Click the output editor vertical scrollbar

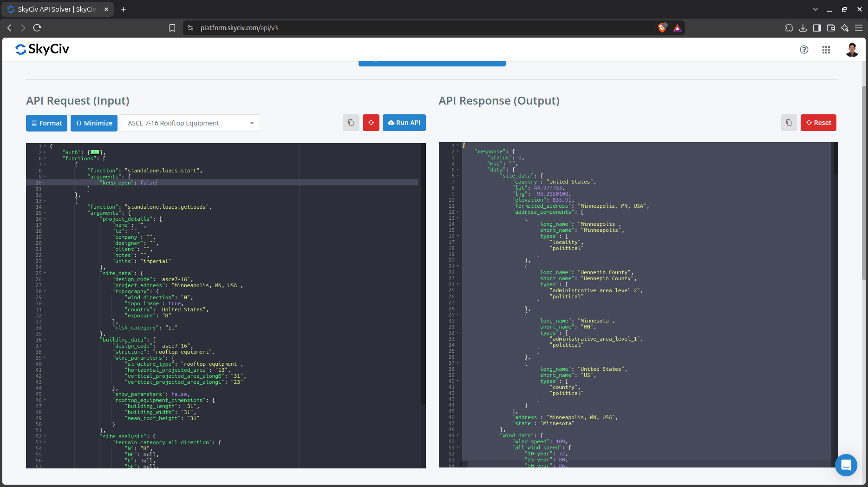point(835,159)
